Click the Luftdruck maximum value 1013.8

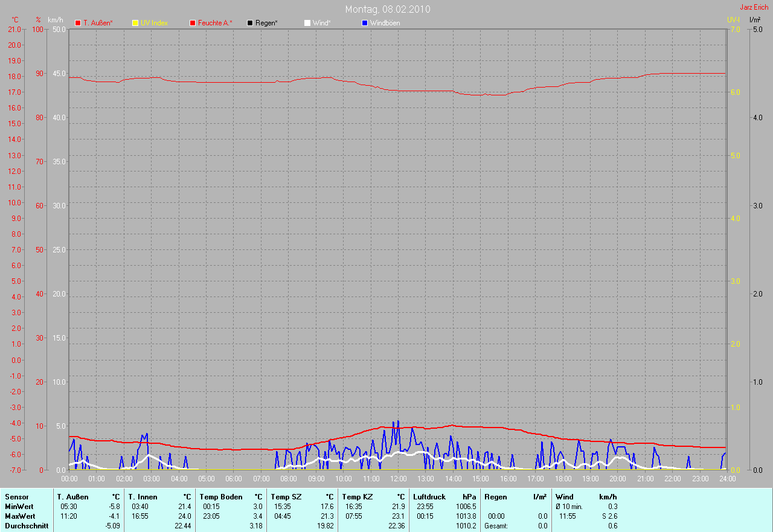(x=466, y=516)
